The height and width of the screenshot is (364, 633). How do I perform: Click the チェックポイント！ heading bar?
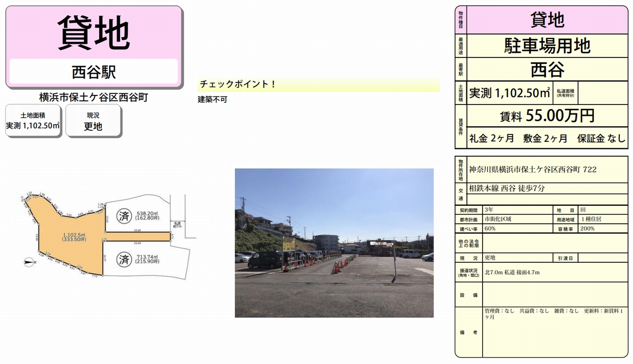click(x=318, y=84)
